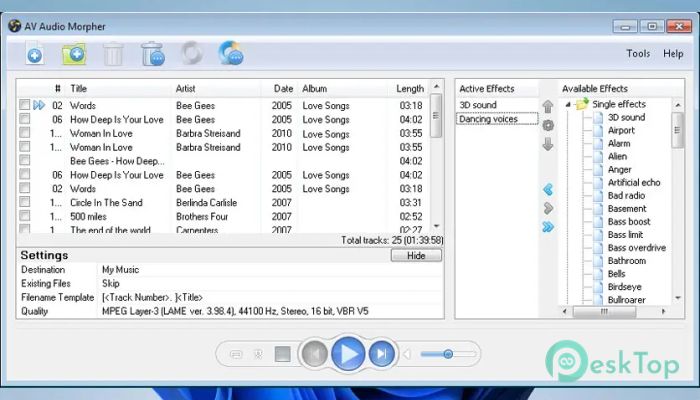This screenshot has height=400, width=700.
Task: Click the next track button
Action: point(381,354)
